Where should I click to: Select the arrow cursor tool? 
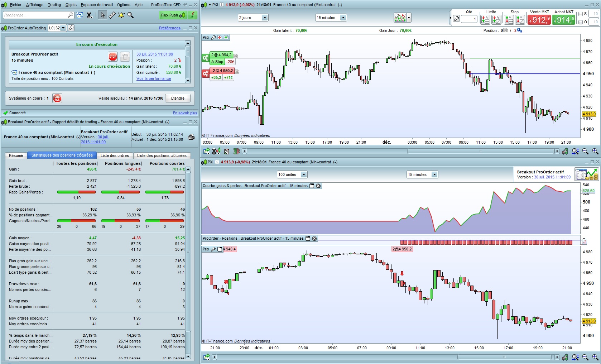point(103,15)
